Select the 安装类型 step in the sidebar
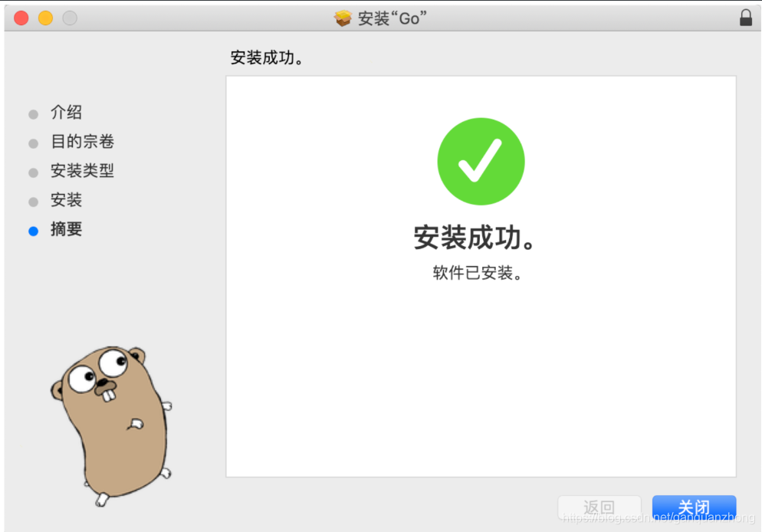 click(83, 171)
